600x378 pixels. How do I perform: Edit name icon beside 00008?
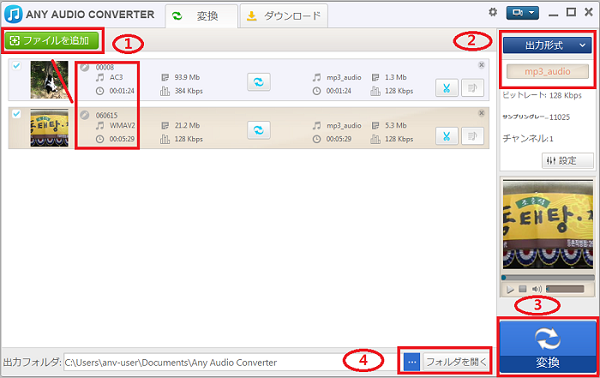85,67
